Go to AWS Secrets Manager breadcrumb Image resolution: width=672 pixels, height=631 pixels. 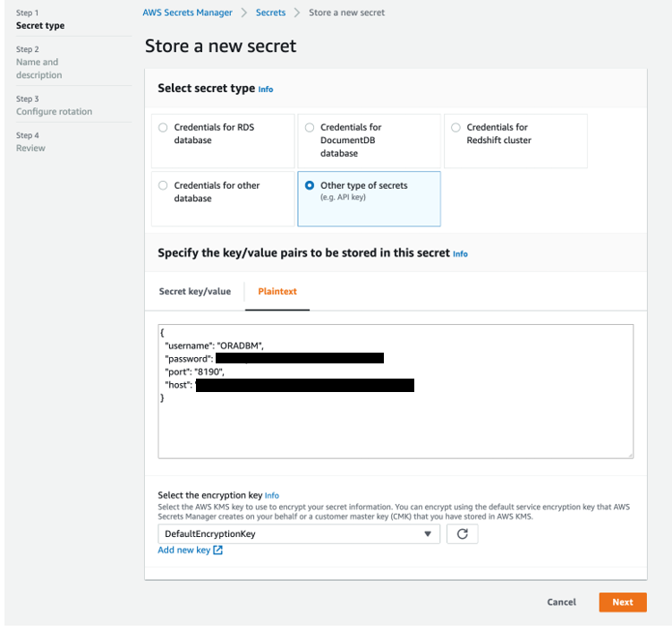pos(187,13)
